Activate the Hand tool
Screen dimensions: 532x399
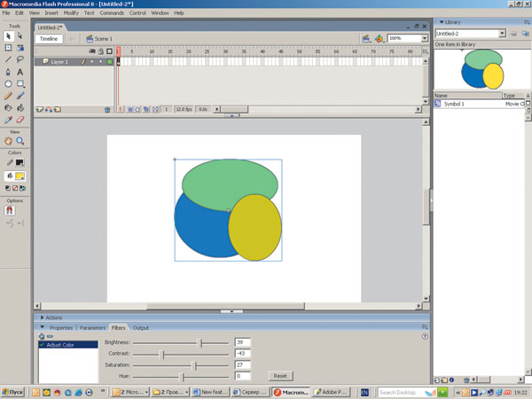coord(9,140)
